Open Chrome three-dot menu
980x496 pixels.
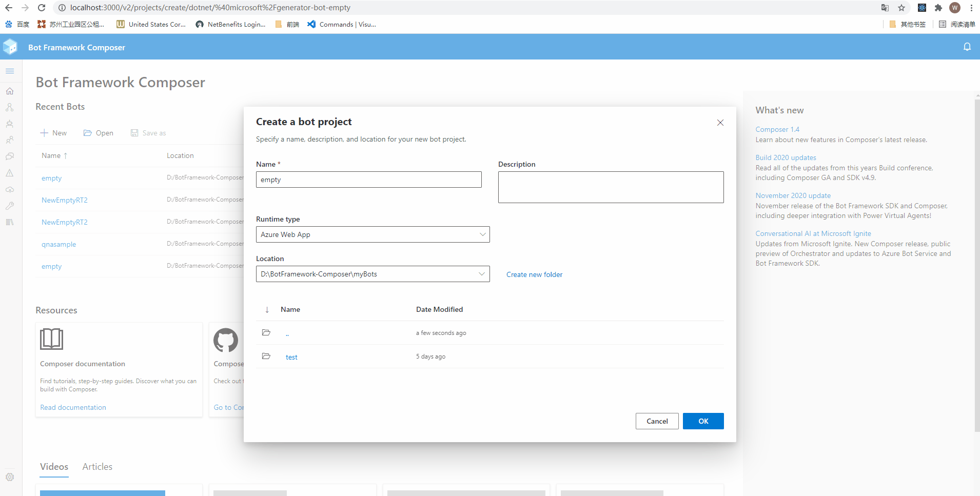(x=971, y=8)
